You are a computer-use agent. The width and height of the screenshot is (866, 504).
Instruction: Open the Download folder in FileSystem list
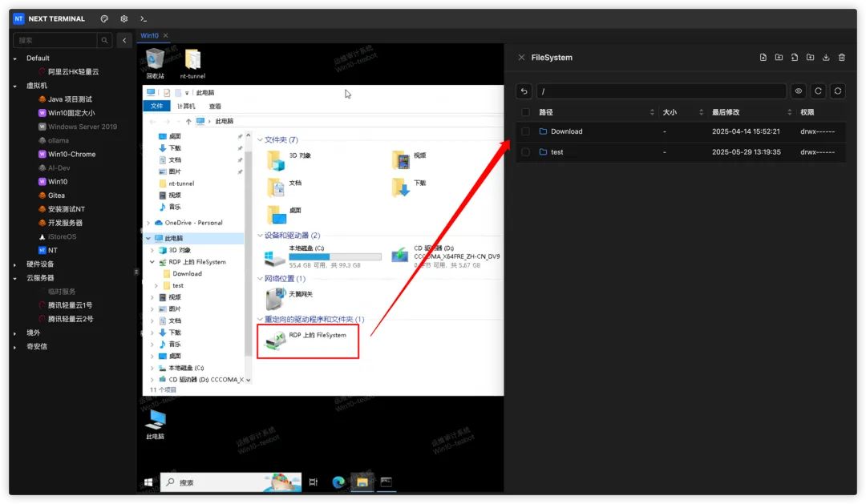(x=567, y=131)
